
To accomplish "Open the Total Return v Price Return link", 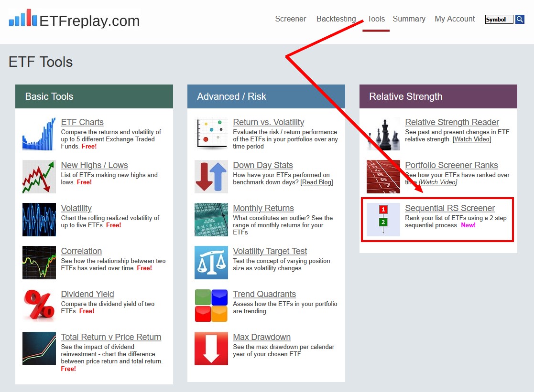I will (111, 337).
